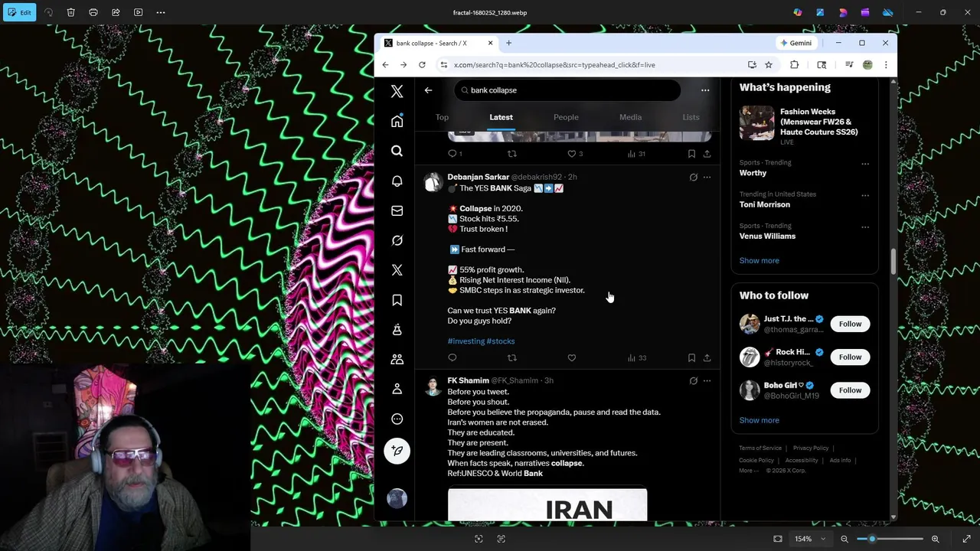Viewport: 980px width, 551px height.
Task: Follow Just T.J. the account
Action: tap(850, 324)
